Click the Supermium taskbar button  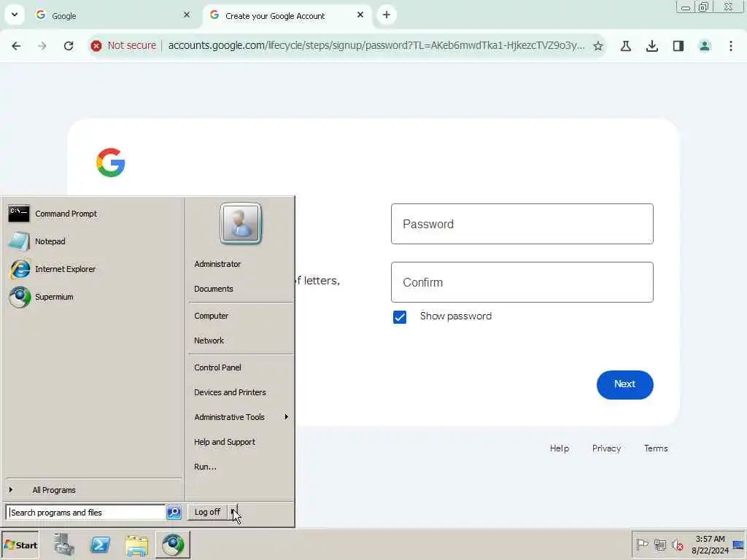[172, 545]
